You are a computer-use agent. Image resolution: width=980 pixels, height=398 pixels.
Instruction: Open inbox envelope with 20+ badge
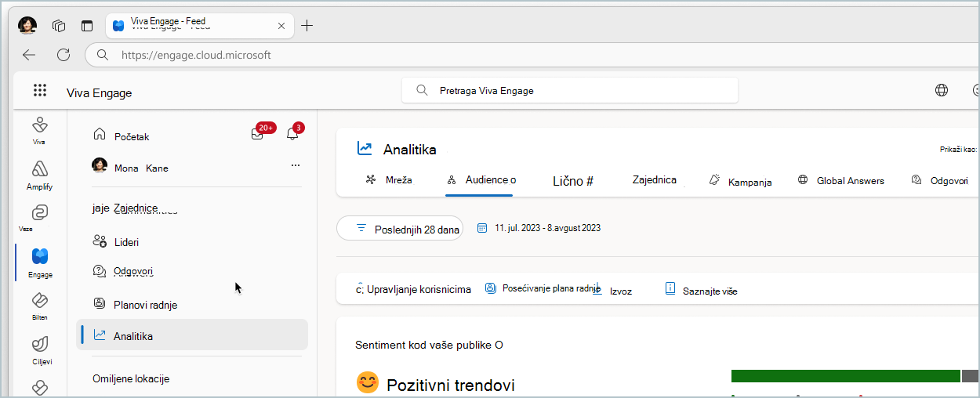click(x=258, y=133)
